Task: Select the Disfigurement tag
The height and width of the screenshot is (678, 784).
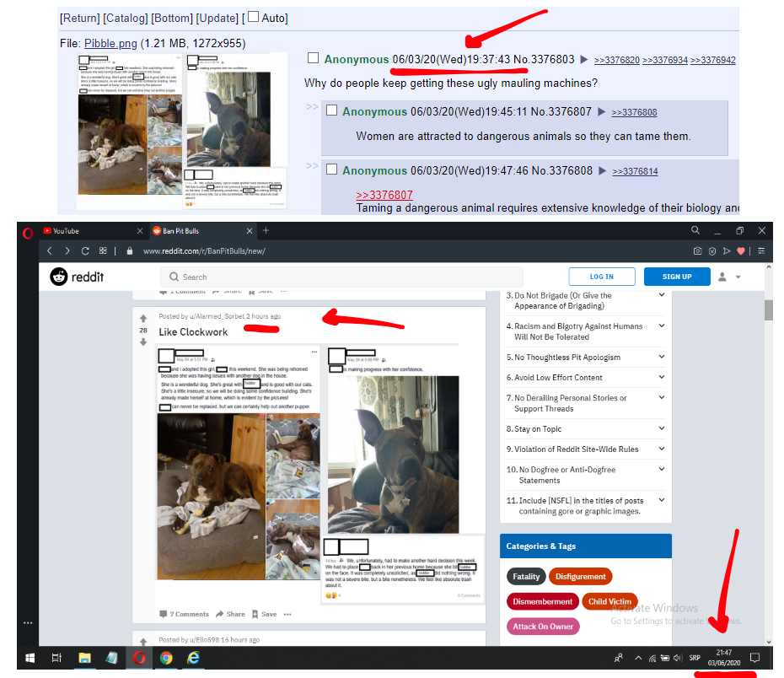Action: pyautogui.click(x=580, y=577)
